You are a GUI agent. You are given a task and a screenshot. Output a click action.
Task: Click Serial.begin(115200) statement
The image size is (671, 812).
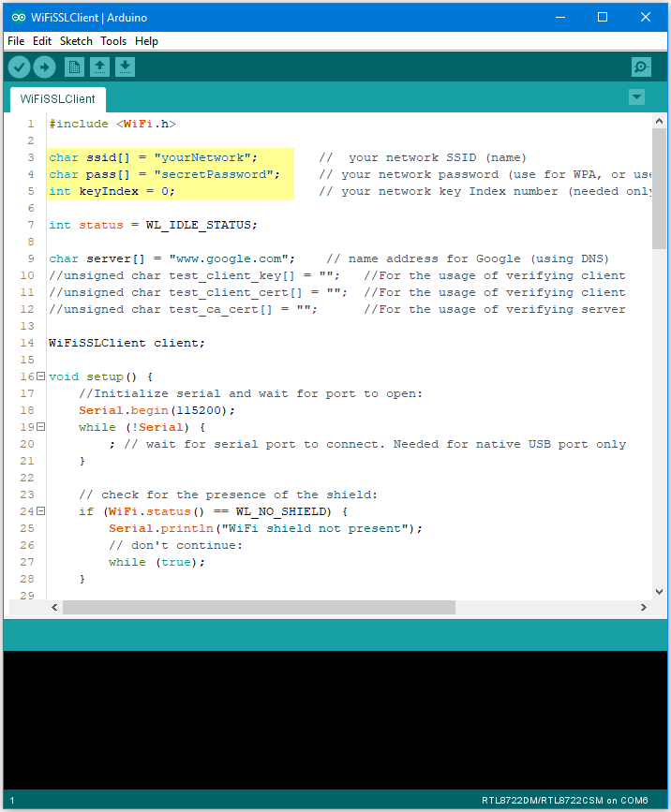(157, 410)
